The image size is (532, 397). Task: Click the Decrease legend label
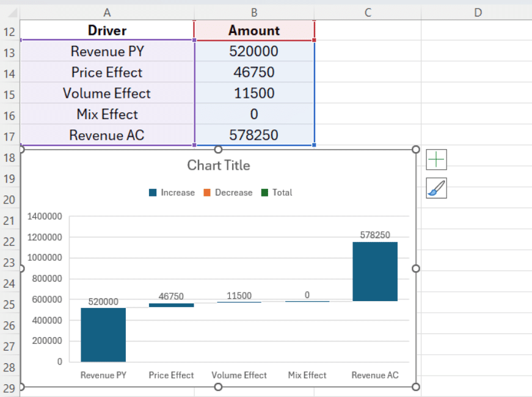[x=234, y=193]
